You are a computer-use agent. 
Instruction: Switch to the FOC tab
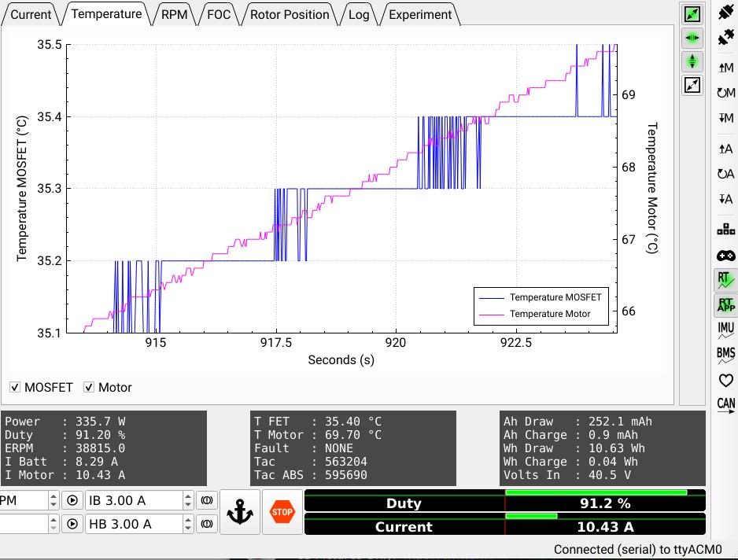click(x=219, y=14)
